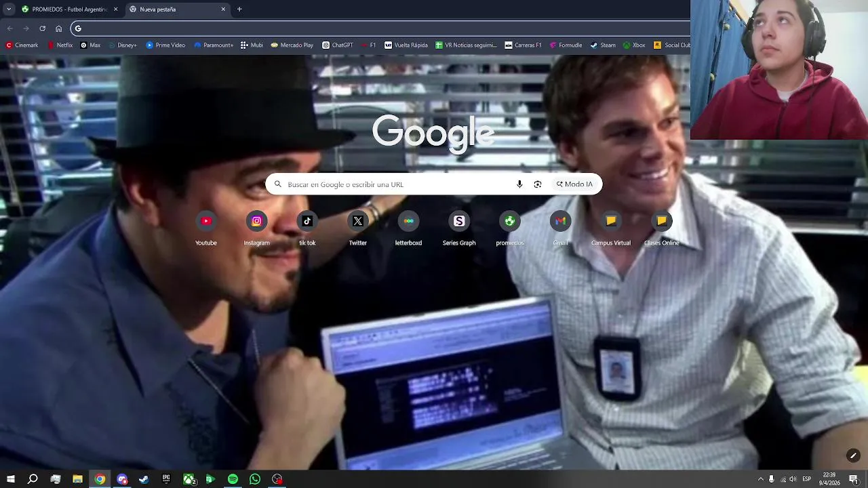Click the forward navigation arrow
868x488 pixels.
(x=26, y=28)
